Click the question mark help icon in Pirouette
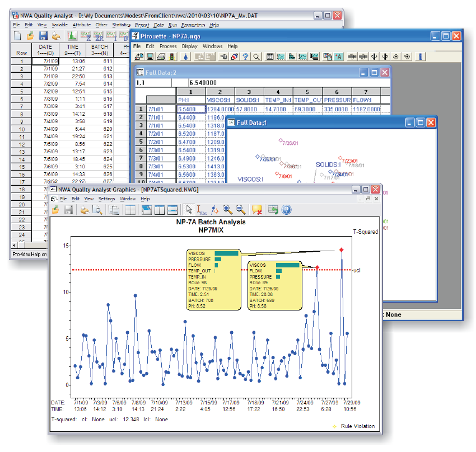The height and width of the screenshot is (452, 476). pyautogui.click(x=245, y=57)
